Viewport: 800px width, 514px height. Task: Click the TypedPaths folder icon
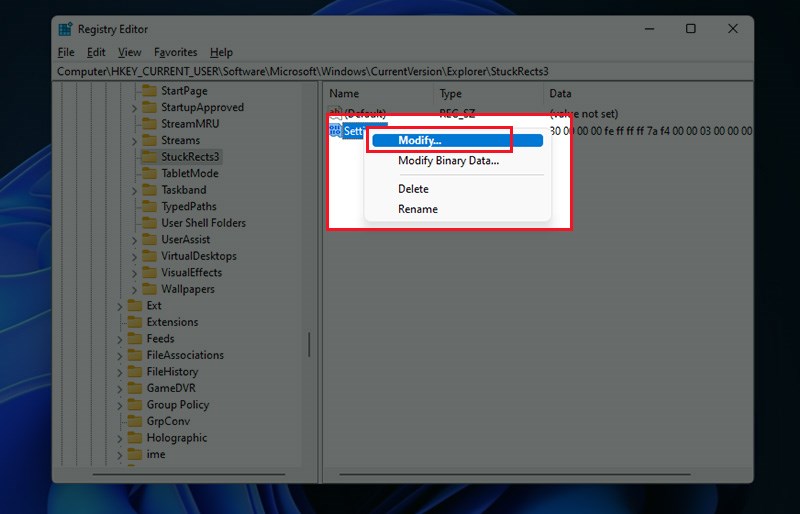coord(149,206)
